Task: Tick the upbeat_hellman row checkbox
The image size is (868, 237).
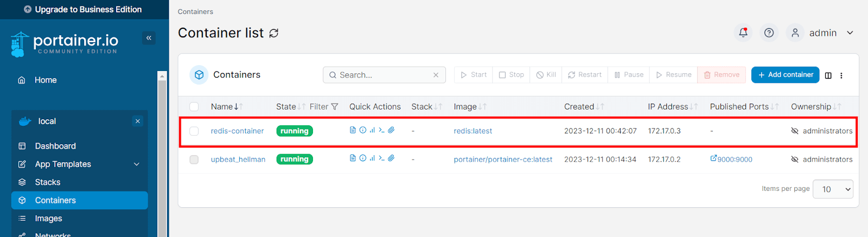Action: tap(194, 159)
